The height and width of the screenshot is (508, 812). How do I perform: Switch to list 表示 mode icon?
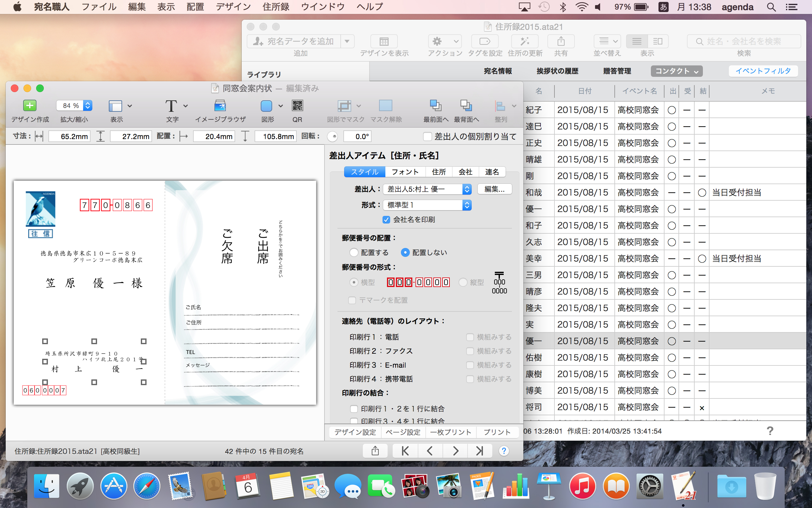[637, 41]
